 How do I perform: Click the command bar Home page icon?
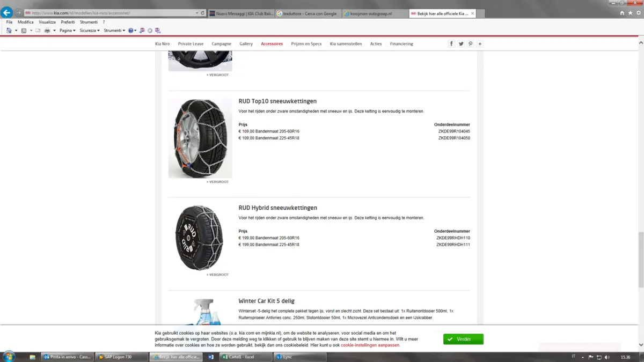pos(9,31)
